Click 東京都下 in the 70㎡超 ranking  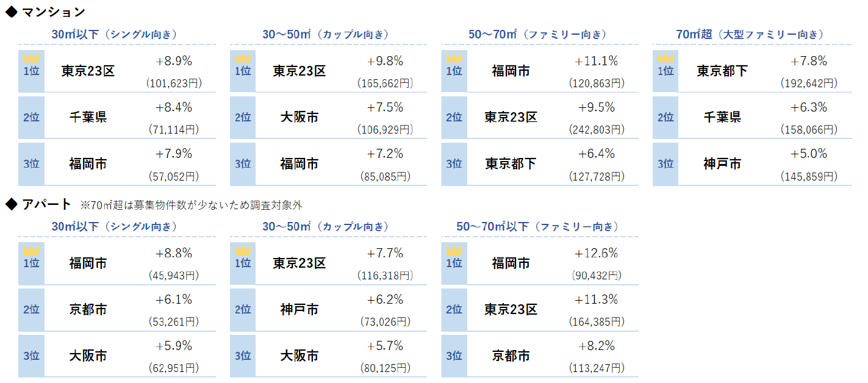(722, 71)
